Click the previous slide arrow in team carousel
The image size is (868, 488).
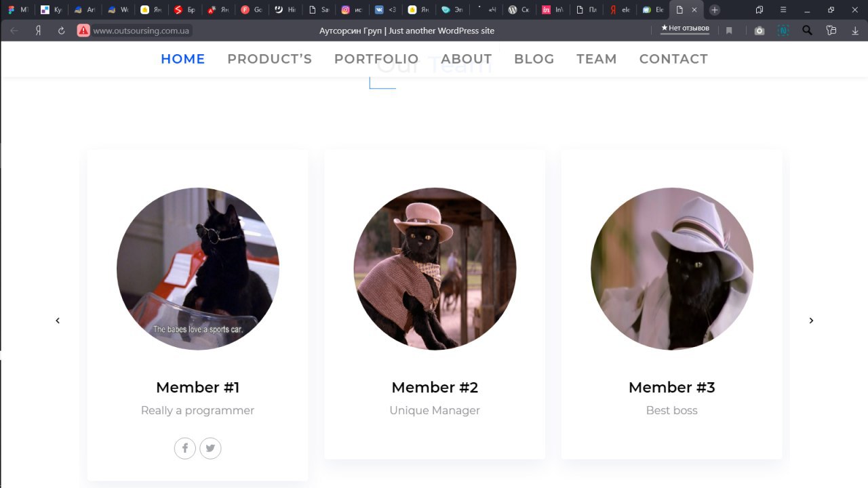58,321
